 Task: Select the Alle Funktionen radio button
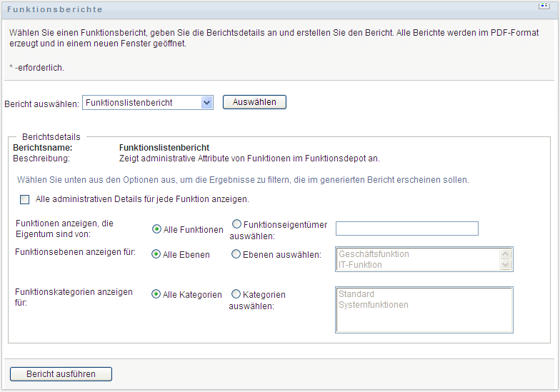[x=156, y=229]
